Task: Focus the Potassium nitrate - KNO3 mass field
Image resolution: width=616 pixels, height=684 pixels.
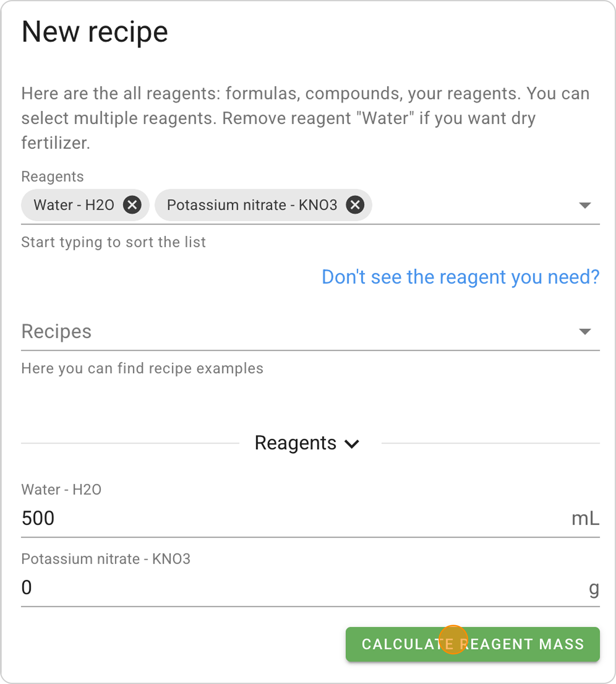Action: [271, 588]
